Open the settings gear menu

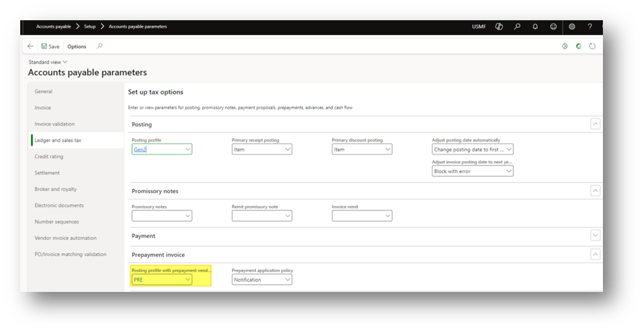[x=572, y=27]
